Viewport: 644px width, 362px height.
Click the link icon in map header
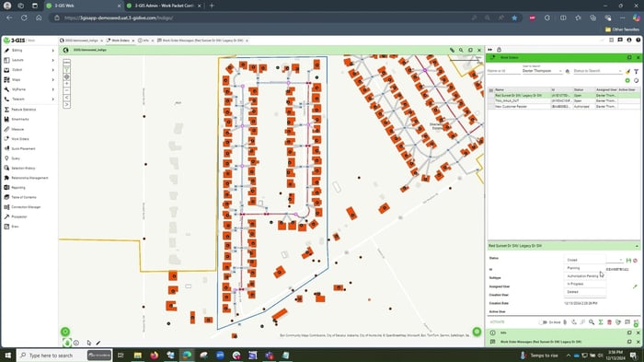tap(453, 50)
